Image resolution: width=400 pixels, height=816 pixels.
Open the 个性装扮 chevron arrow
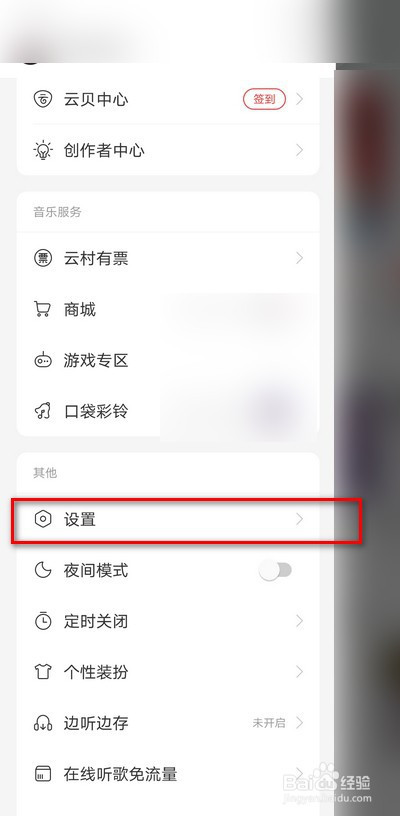click(300, 672)
